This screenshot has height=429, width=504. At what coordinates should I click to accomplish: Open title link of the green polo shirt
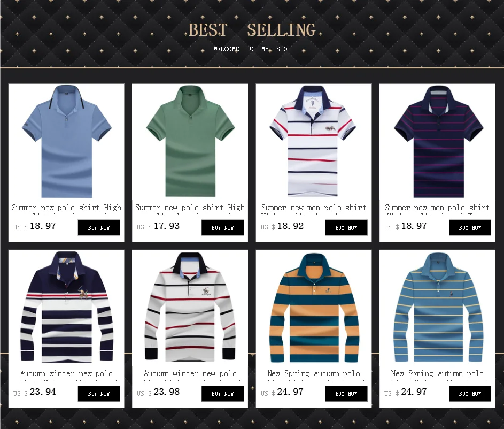190,209
